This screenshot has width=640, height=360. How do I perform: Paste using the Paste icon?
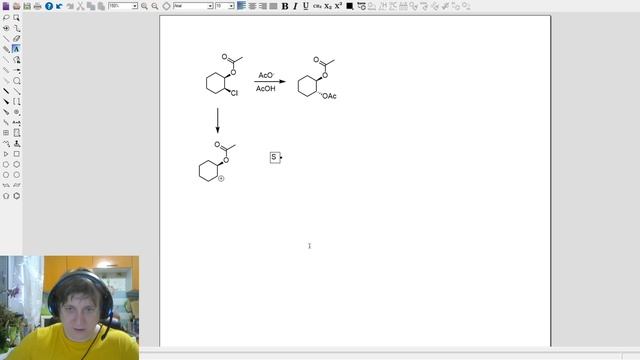(102, 6)
